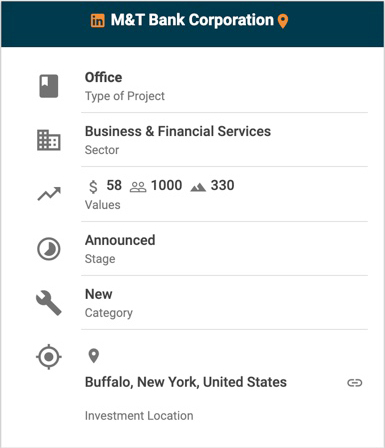Open the chain link icon beside location
The image size is (385, 448).
(355, 383)
